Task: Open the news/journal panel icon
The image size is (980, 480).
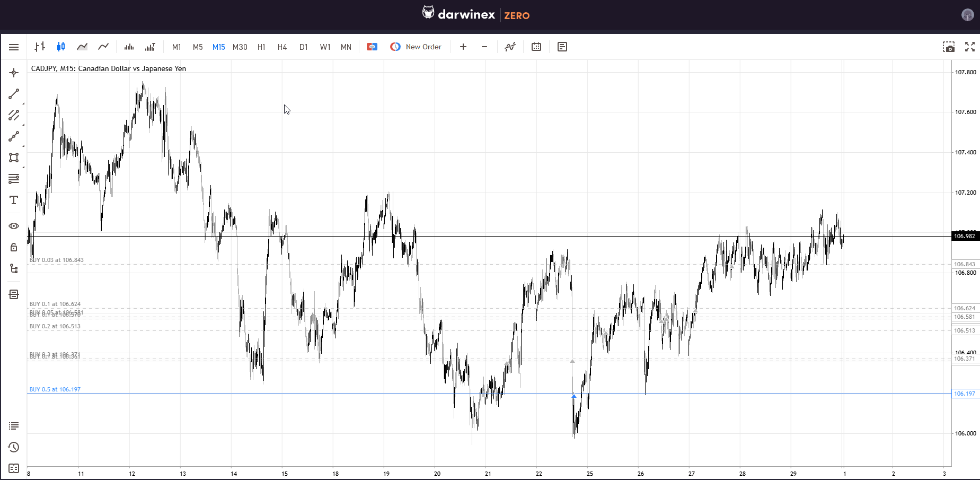Action: [562, 47]
